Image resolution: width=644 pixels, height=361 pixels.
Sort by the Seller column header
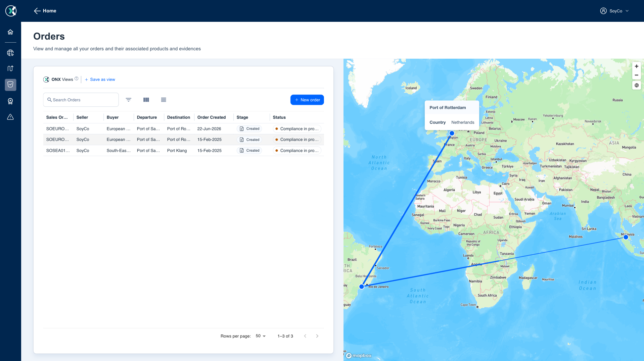[82, 117]
